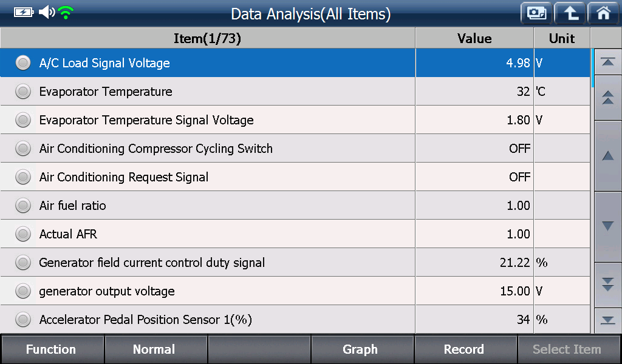Screen dimensions: 622x364
Task: Jump to bottom of list arrow
Action: click(607, 320)
